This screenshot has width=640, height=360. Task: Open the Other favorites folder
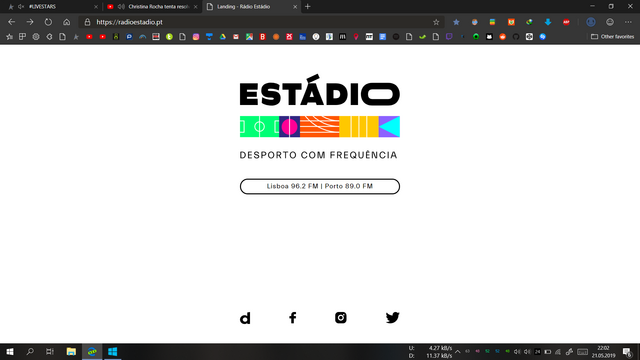point(613,37)
